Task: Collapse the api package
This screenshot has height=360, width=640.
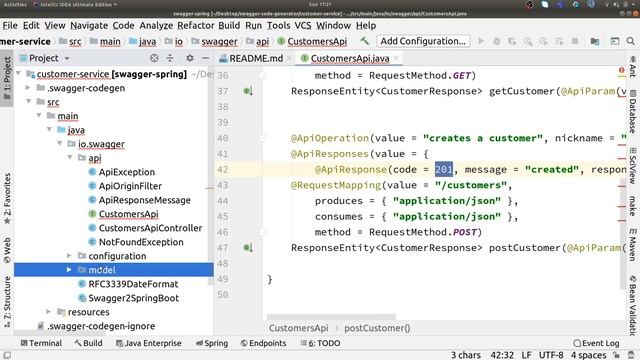Action: (x=70, y=158)
